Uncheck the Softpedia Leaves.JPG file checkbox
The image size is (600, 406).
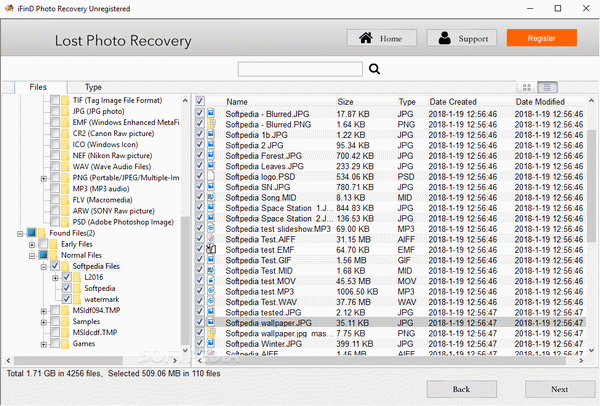[200, 166]
